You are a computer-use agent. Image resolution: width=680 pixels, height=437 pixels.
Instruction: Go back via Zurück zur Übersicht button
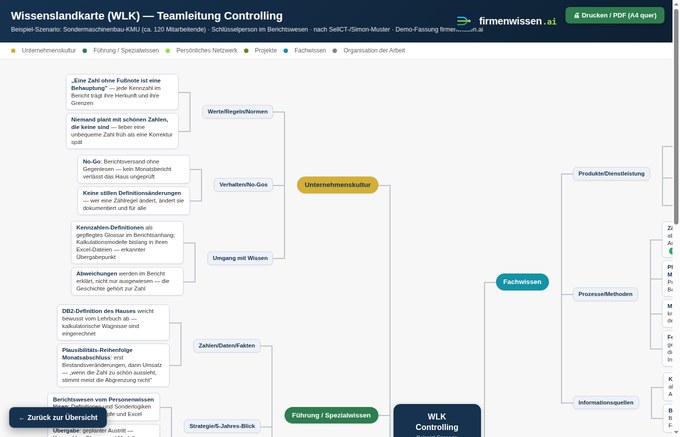(x=58, y=417)
